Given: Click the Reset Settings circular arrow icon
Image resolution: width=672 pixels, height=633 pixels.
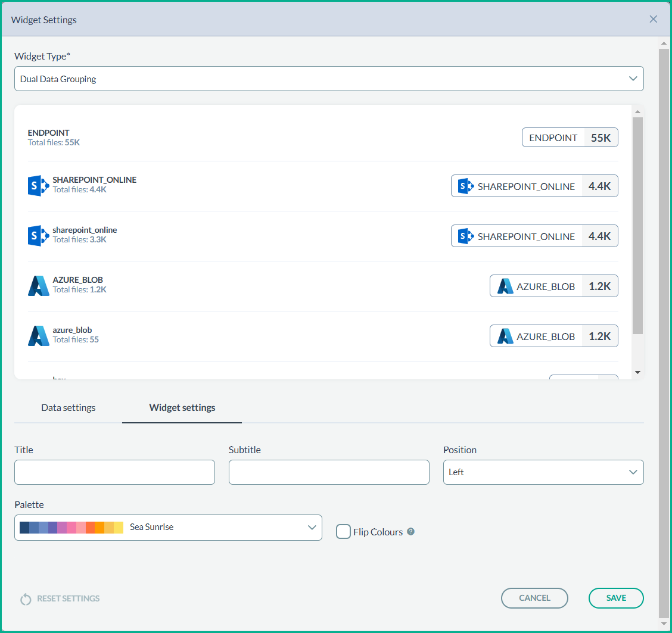Looking at the screenshot, I should pos(26,599).
